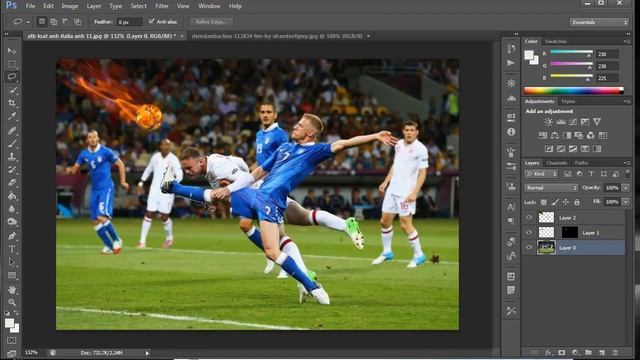Click the Refine Edge button
The image size is (640, 360).
[x=211, y=22]
